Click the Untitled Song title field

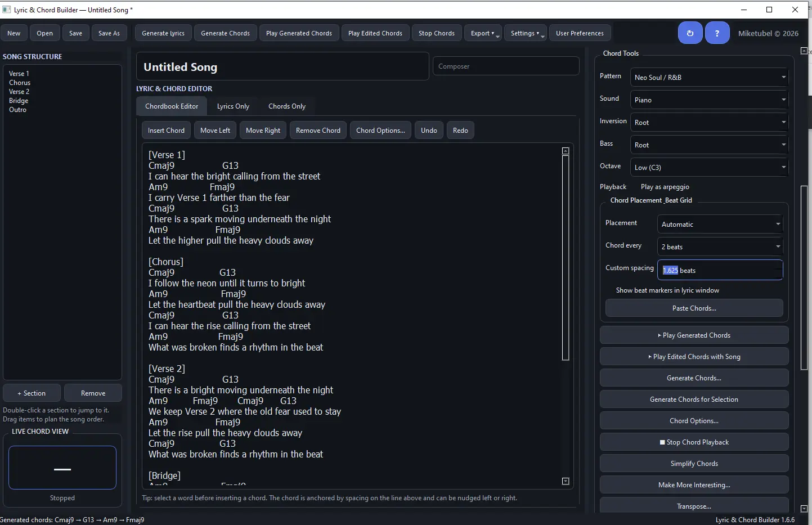[x=282, y=66]
